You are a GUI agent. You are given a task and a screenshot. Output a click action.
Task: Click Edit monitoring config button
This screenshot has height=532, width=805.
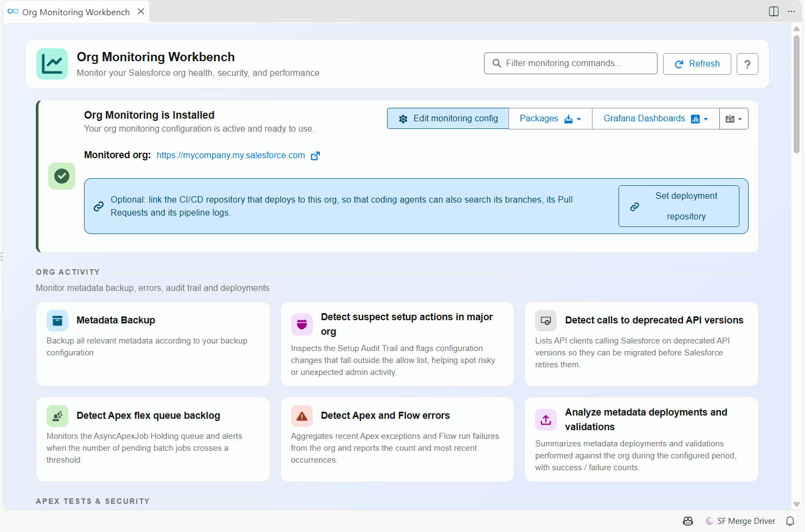[x=448, y=119]
